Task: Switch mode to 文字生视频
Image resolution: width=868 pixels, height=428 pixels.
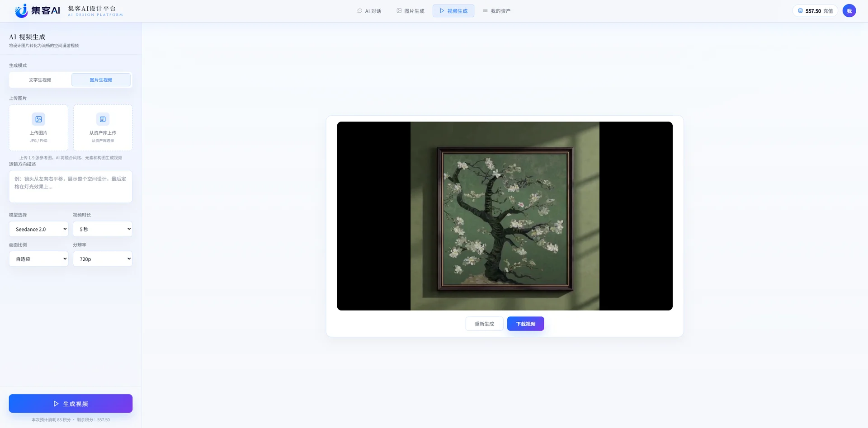Action: (x=40, y=80)
